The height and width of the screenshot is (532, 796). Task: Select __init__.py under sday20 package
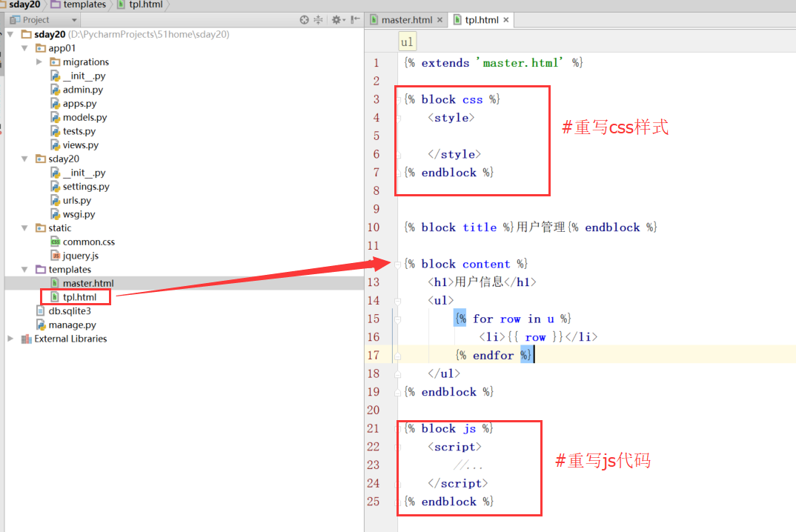(x=84, y=173)
